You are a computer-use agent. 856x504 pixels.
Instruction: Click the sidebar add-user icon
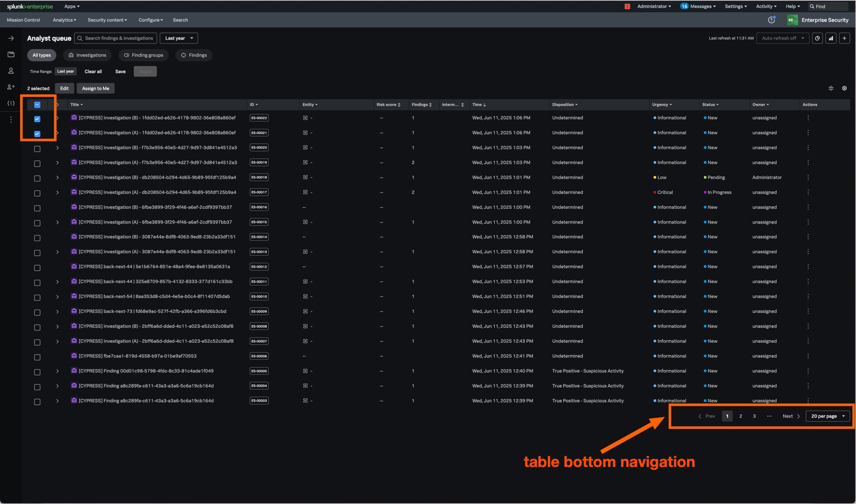point(11,87)
